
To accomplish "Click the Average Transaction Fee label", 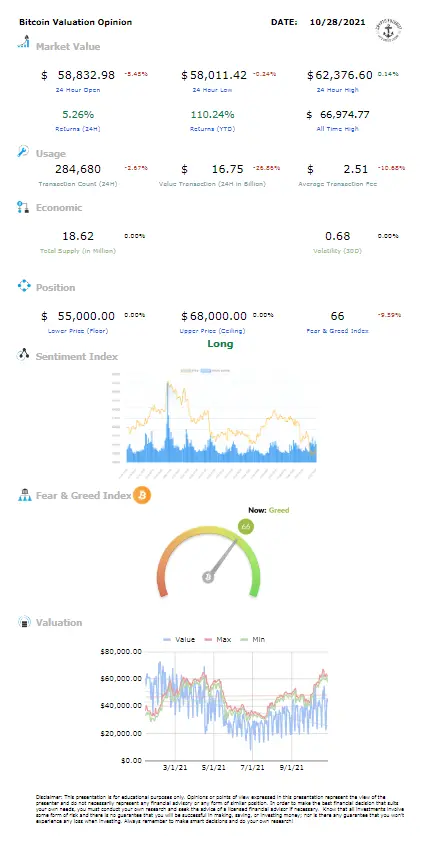I will click(x=338, y=183).
